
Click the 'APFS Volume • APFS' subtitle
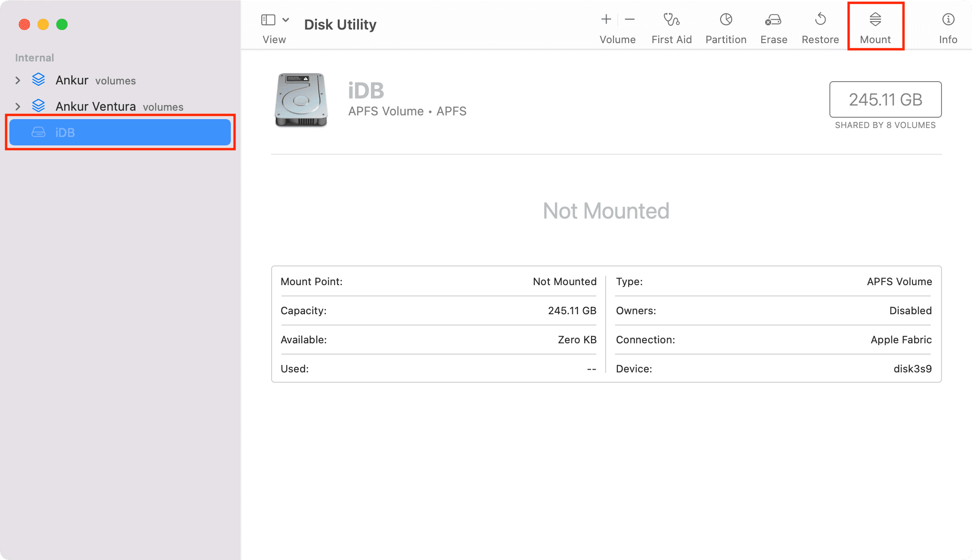407,111
